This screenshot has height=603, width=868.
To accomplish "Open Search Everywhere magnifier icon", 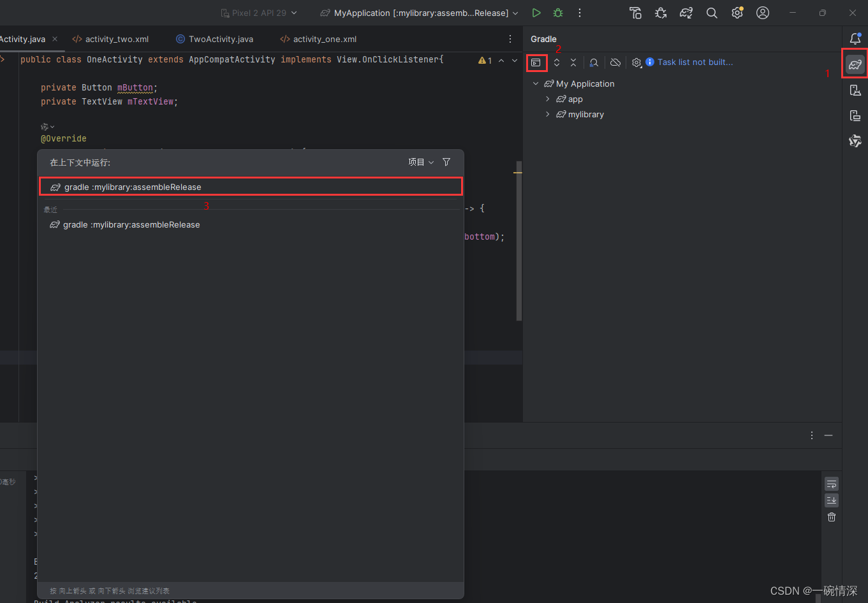I will click(x=712, y=13).
